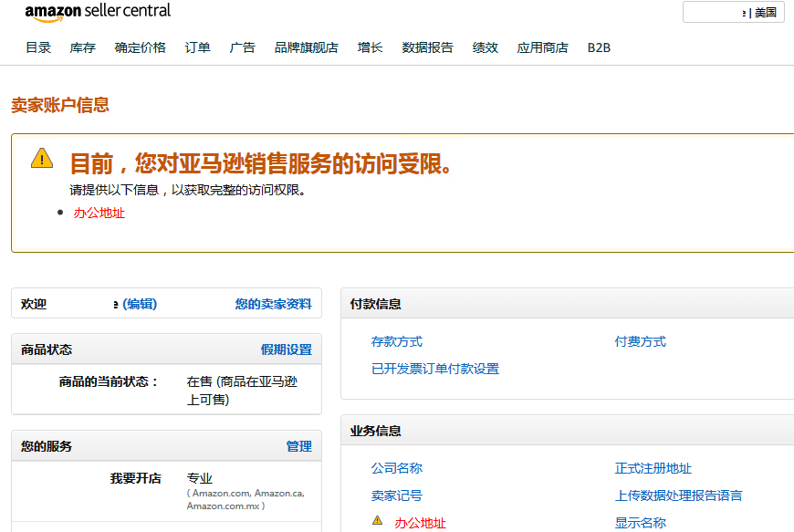Open the 应用商店 menu
This screenshot has width=794, height=532.
point(542,47)
